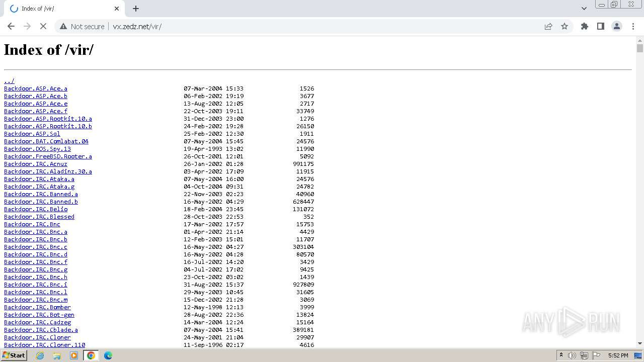The height and width of the screenshot is (362, 644).
Task: Open Backdoor.IRC.Bot-gen link
Action: 39,315
